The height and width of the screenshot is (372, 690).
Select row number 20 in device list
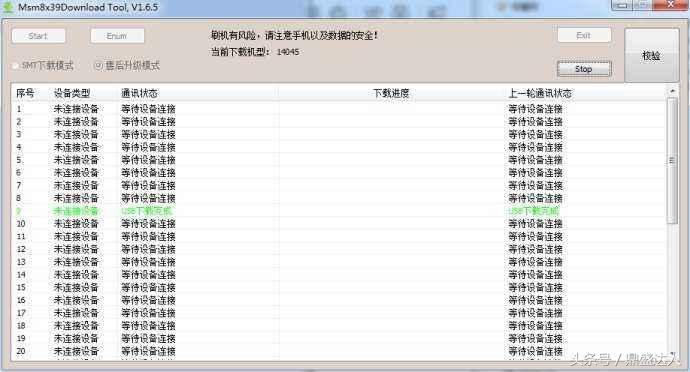click(338, 351)
